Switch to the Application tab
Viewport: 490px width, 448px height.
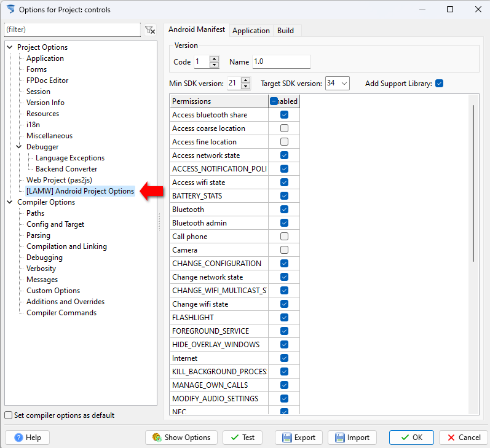[251, 31]
